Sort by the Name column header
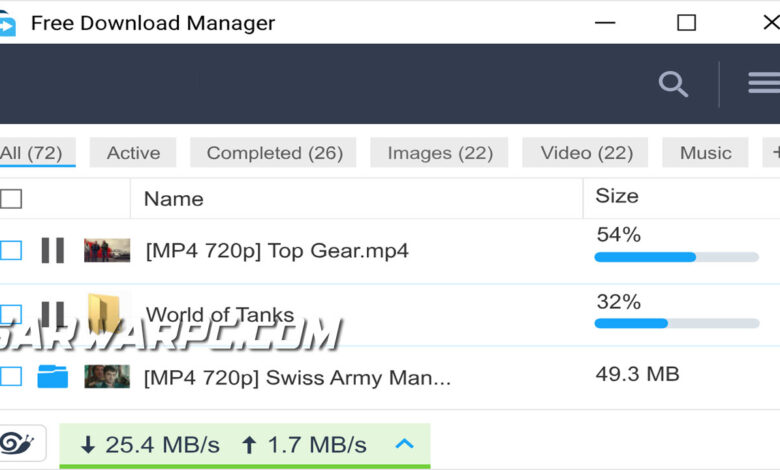The width and height of the screenshot is (780, 470). [174, 199]
